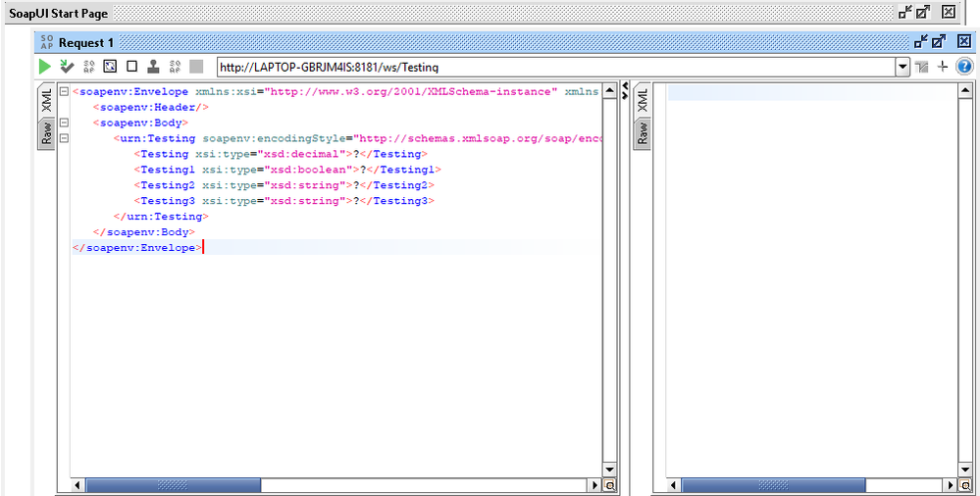Toggle the empty square toolbar button
This screenshot has width=980, height=496.
coord(131,67)
